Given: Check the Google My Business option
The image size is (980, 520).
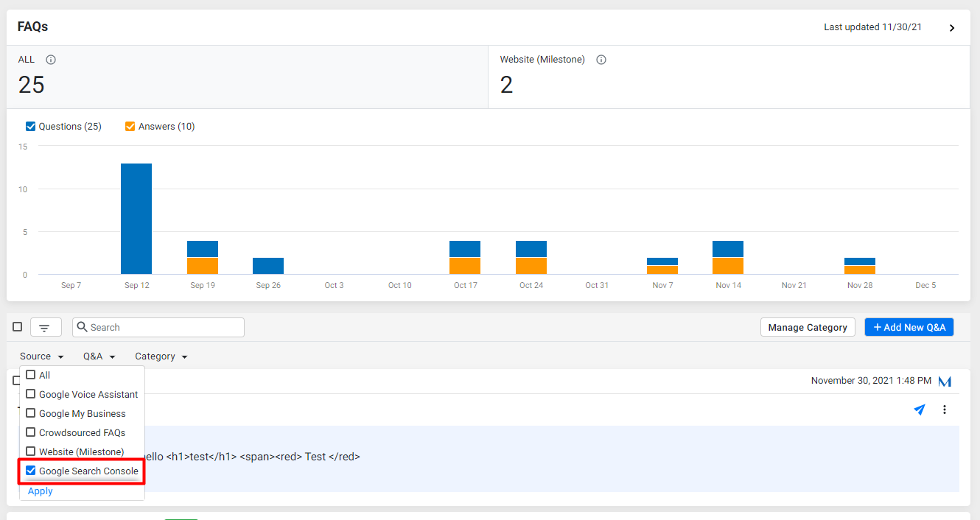Looking at the screenshot, I should (x=31, y=413).
